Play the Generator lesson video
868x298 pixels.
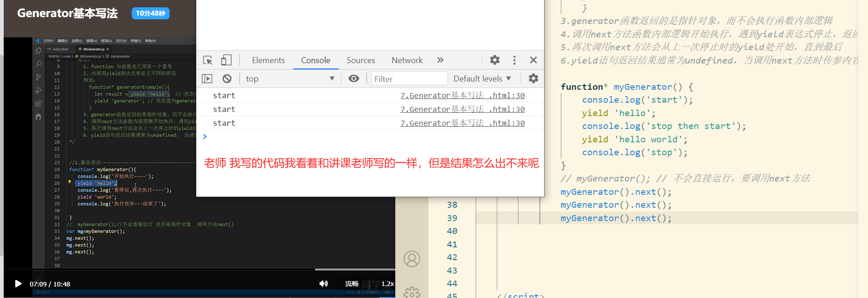18,284
